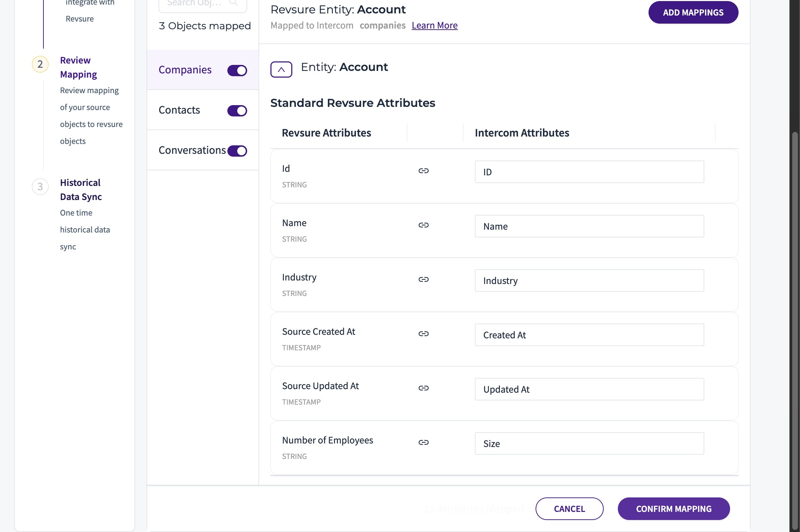Image resolution: width=800 pixels, height=532 pixels.
Task: Disable the Companies object toggle
Action: tap(237, 71)
